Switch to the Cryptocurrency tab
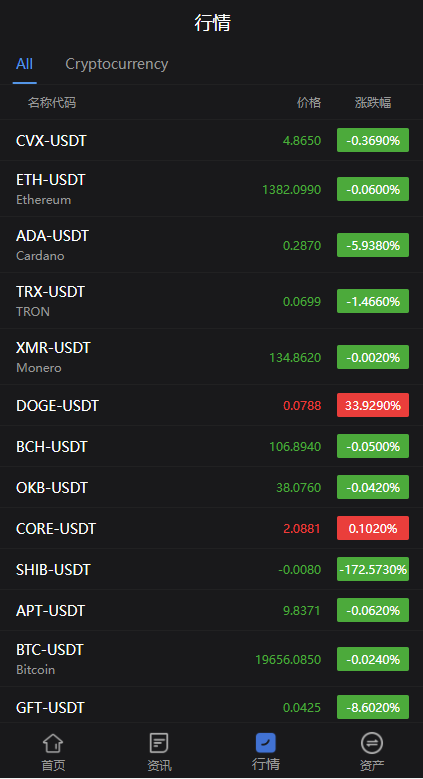423x779 pixels. 116,64
